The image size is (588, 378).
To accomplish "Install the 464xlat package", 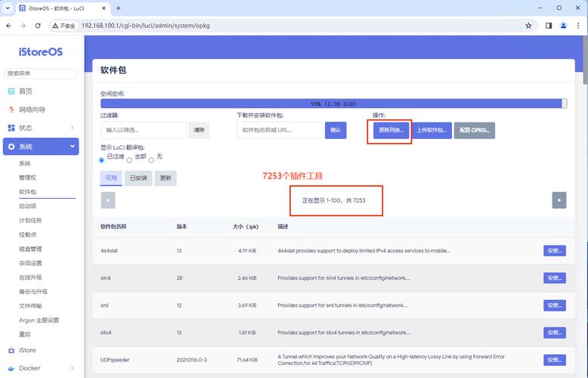I will pyautogui.click(x=554, y=251).
